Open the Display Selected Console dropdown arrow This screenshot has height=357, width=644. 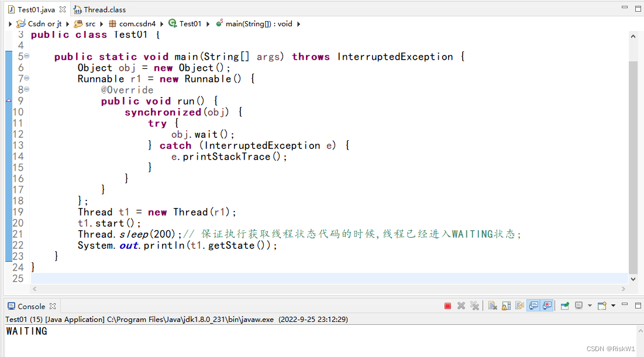[x=590, y=306]
